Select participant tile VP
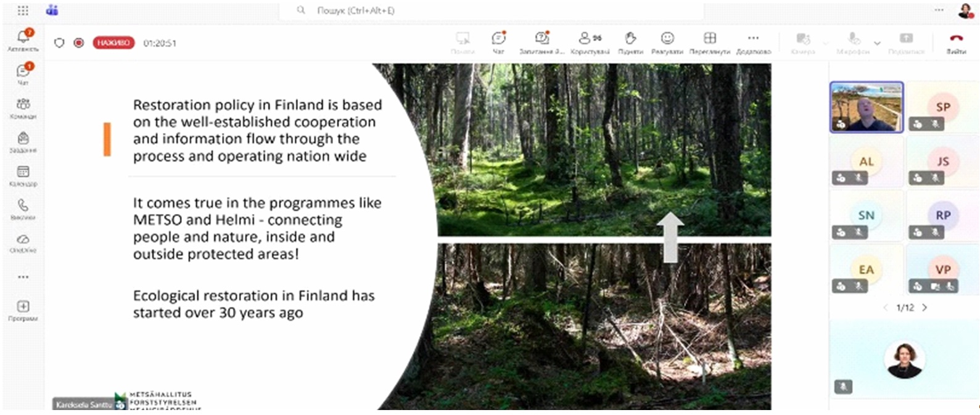 click(x=942, y=269)
